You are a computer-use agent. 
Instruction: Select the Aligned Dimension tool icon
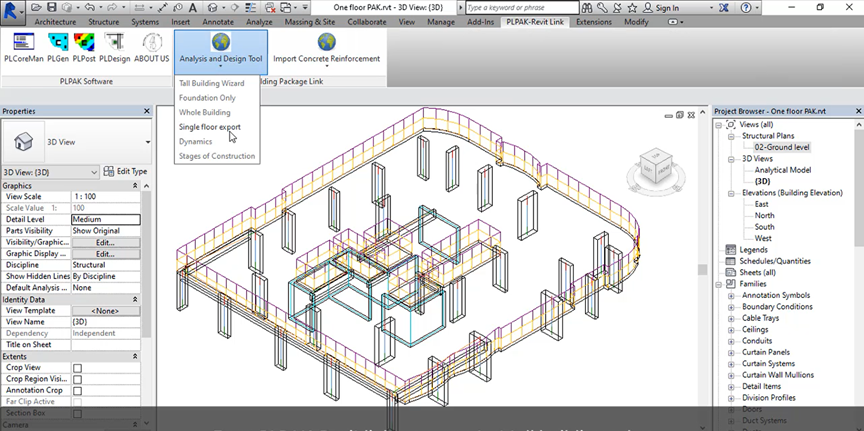click(x=164, y=8)
